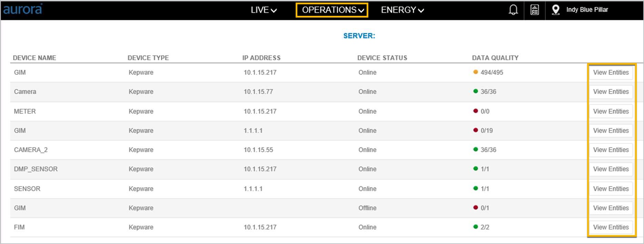View Entities for the CAMERA_2 row

click(x=611, y=150)
